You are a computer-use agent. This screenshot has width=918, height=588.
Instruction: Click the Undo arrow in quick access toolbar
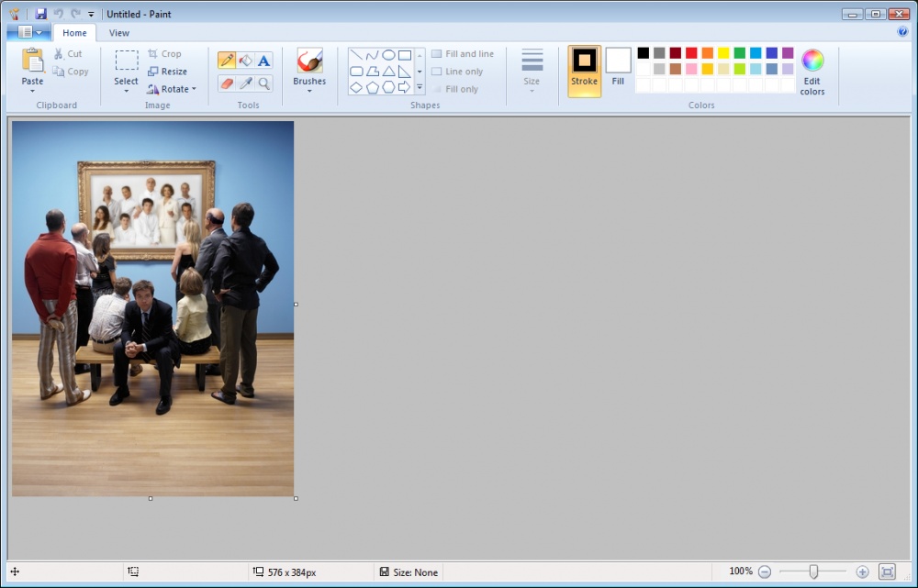coord(59,14)
